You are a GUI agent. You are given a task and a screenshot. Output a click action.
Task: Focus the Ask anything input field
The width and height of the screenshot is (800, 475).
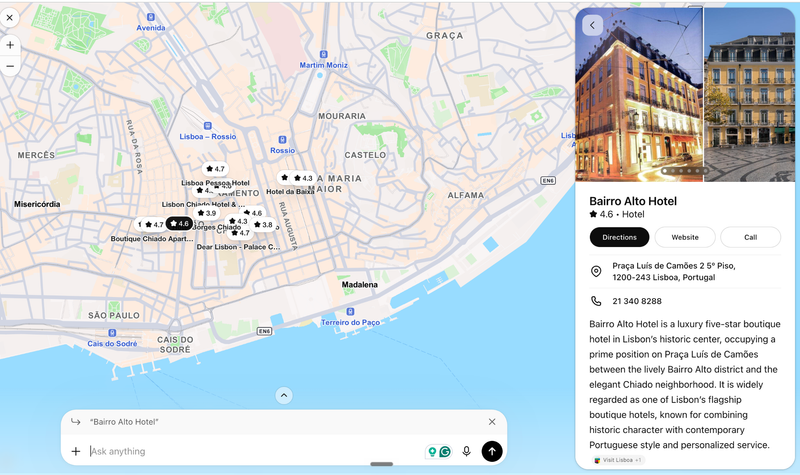255,451
